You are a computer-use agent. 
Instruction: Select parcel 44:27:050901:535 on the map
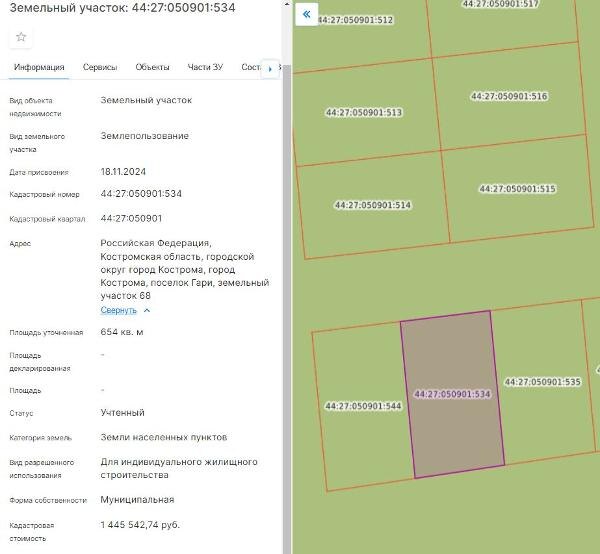542,382
